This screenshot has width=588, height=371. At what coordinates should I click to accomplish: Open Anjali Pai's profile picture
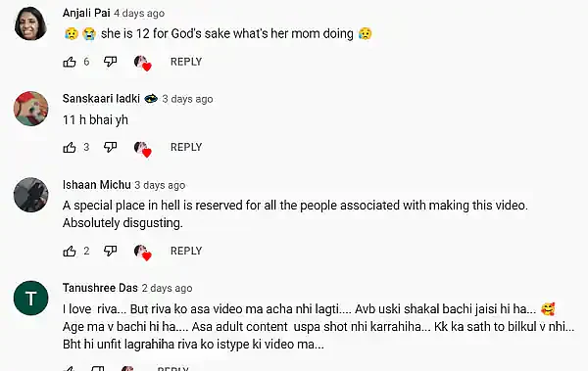tap(30, 23)
